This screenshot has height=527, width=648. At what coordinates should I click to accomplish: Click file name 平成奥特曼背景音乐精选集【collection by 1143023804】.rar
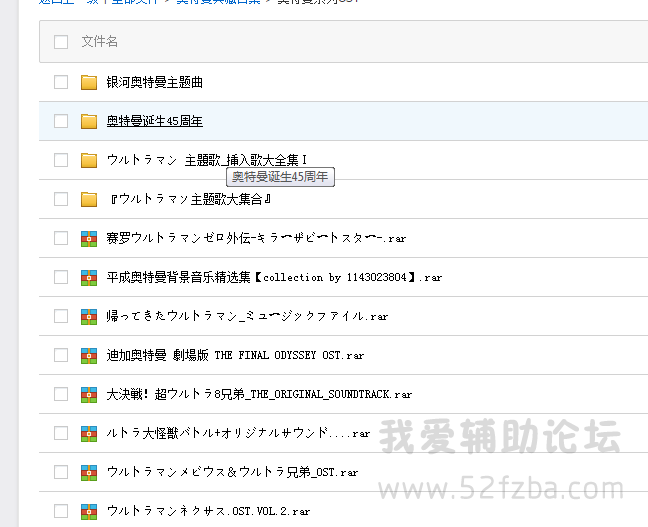[274, 277]
